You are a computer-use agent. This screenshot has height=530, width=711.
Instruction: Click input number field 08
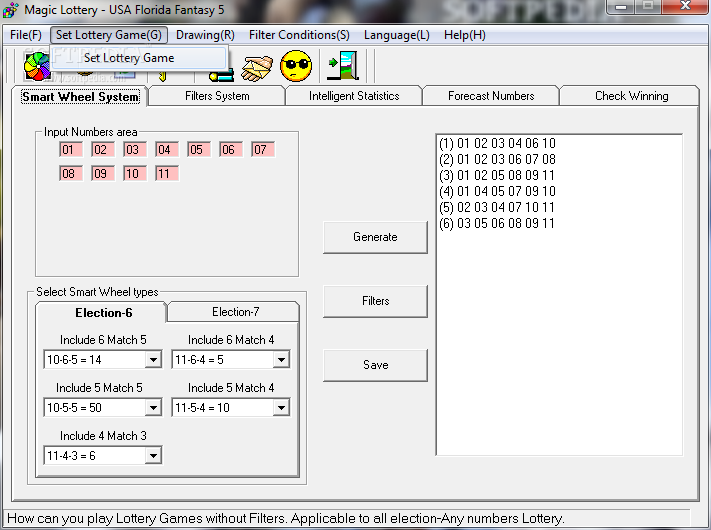click(71, 174)
